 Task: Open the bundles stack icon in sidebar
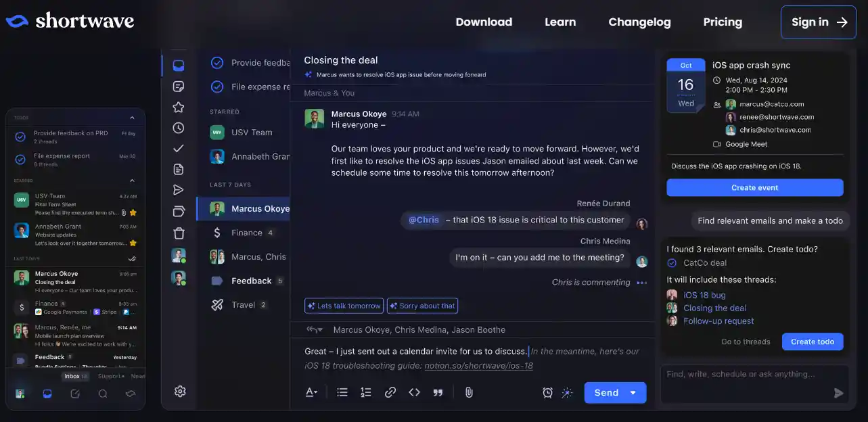click(179, 212)
